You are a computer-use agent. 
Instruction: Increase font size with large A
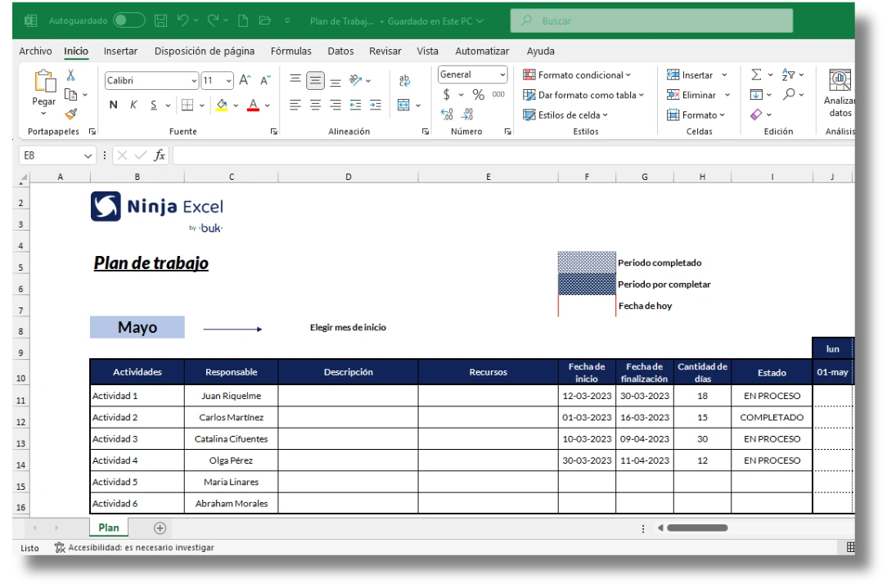245,80
